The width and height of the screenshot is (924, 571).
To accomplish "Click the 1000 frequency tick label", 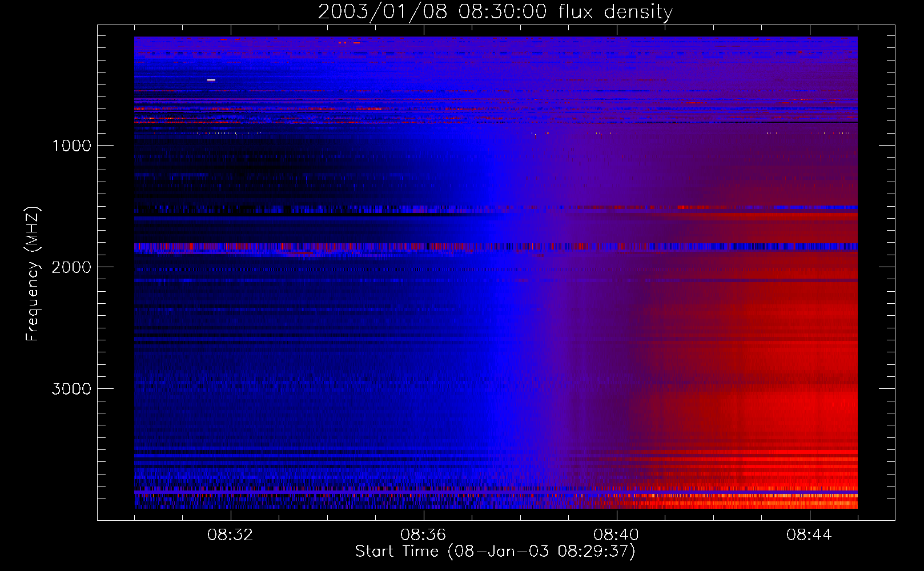I will (71, 146).
